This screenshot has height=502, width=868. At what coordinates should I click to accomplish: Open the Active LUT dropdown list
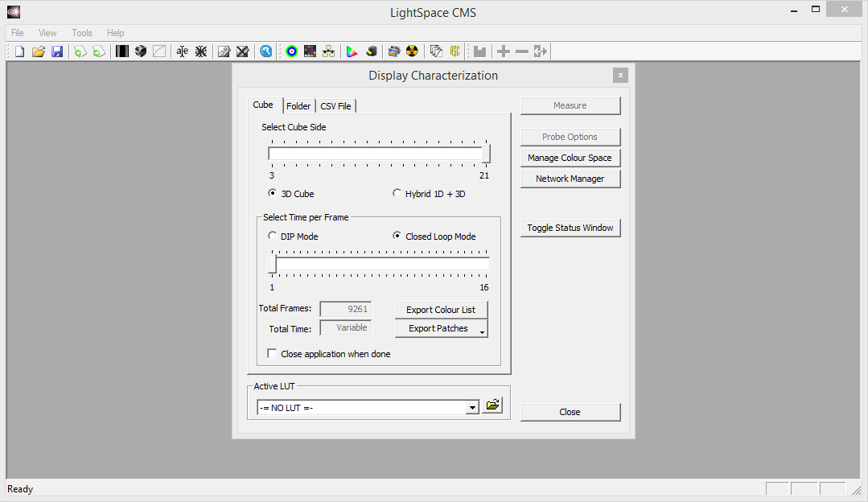472,408
